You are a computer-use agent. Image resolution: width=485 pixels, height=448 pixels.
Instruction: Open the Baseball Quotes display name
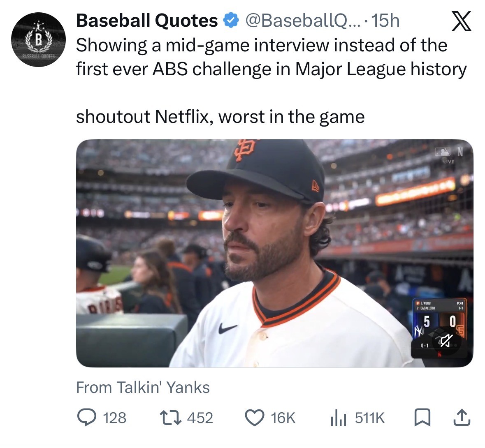coord(147,20)
